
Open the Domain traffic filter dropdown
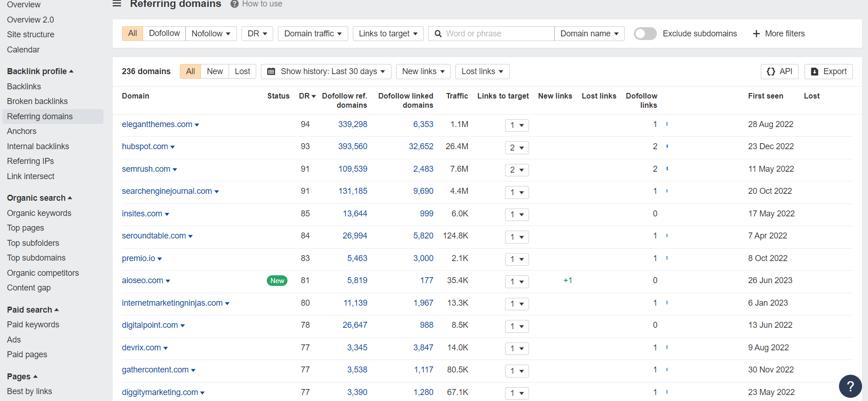coord(313,34)
